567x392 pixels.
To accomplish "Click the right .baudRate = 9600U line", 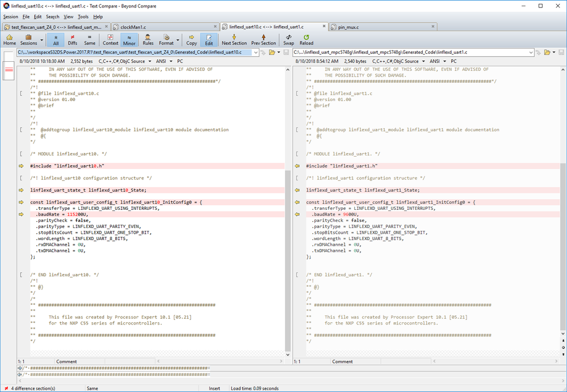I will [433, 214].
